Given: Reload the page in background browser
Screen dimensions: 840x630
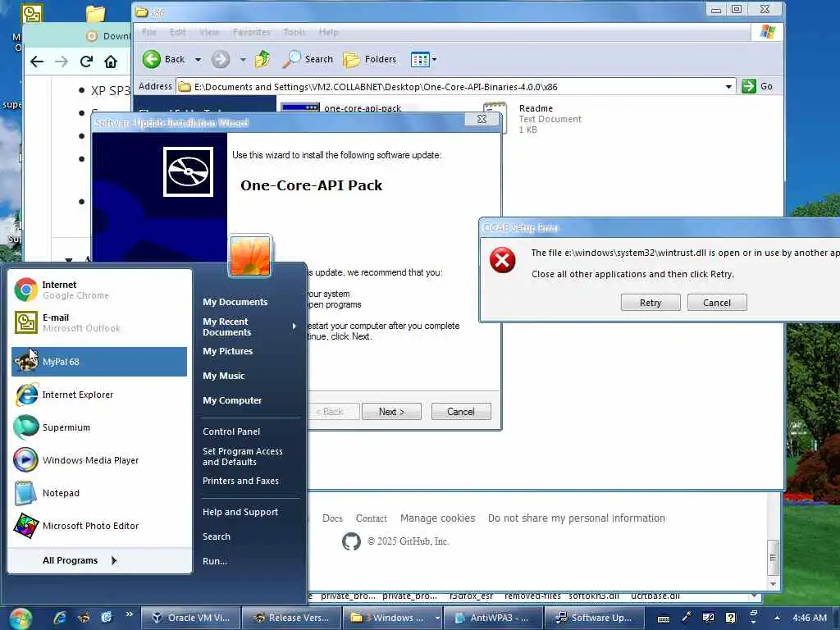Looking at the screenshot, I should pyautogui.click(x=86, y=62).
